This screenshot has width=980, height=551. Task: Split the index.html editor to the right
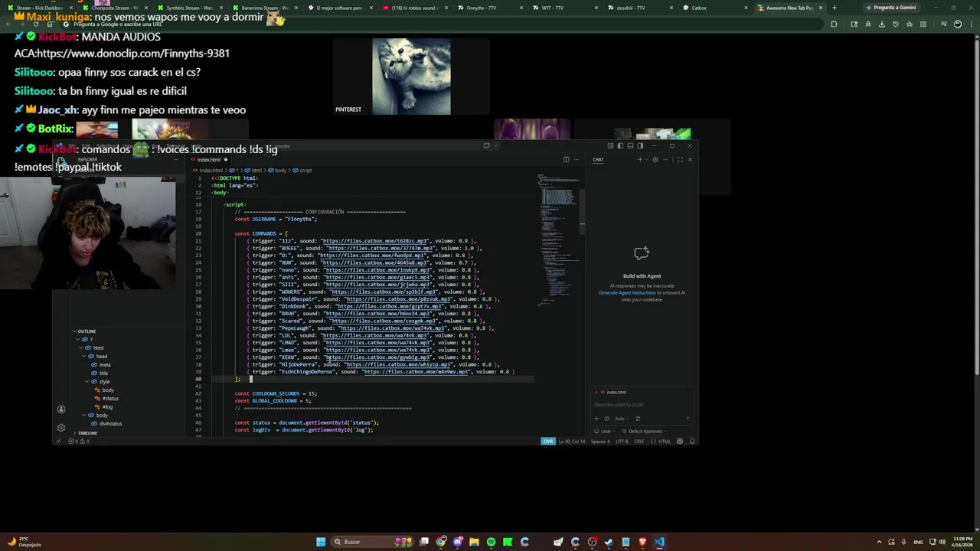(566, 159)
